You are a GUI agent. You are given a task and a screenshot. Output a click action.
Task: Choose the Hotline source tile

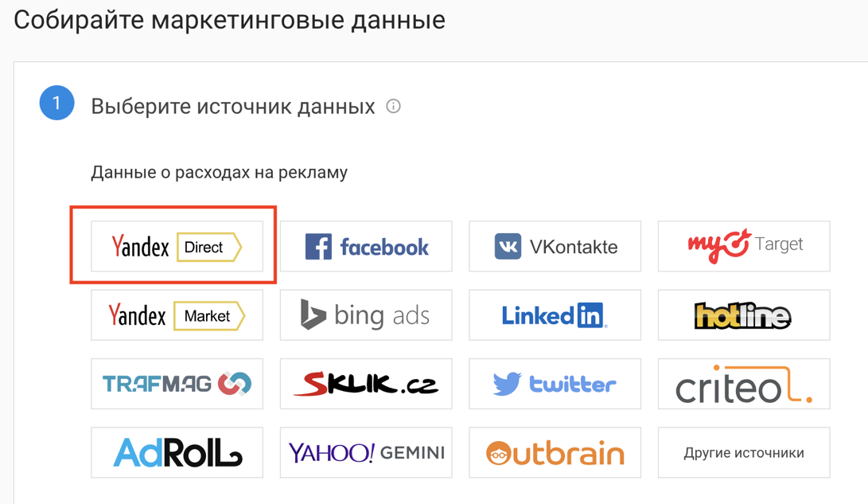click(744, 315)
